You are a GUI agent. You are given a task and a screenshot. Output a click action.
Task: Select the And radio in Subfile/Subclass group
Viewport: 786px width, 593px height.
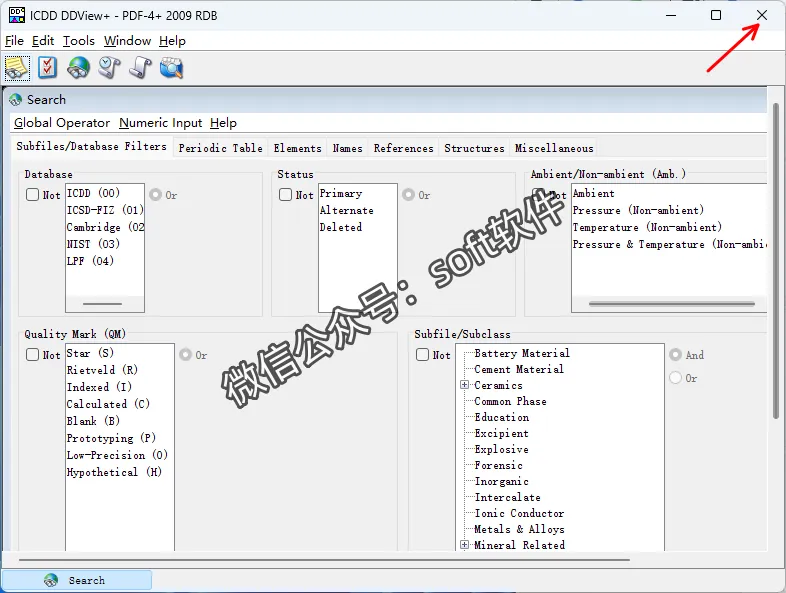click(x=675, y=354)
